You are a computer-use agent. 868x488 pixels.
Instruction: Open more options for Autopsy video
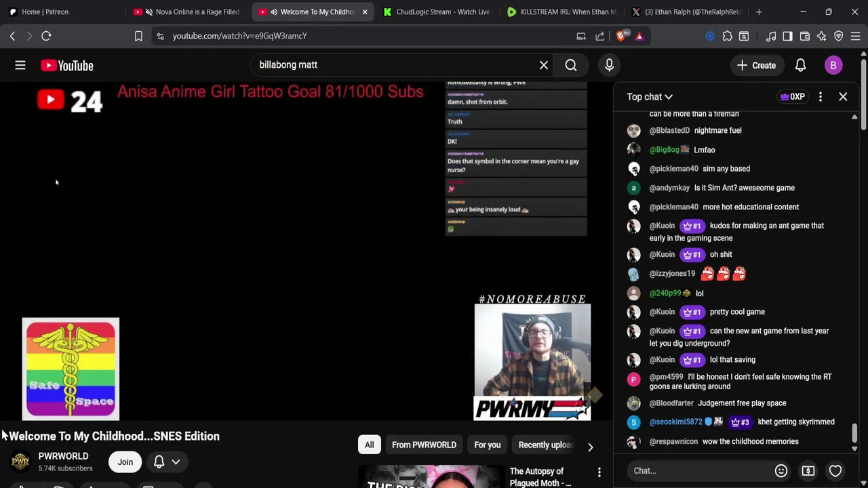599,472
